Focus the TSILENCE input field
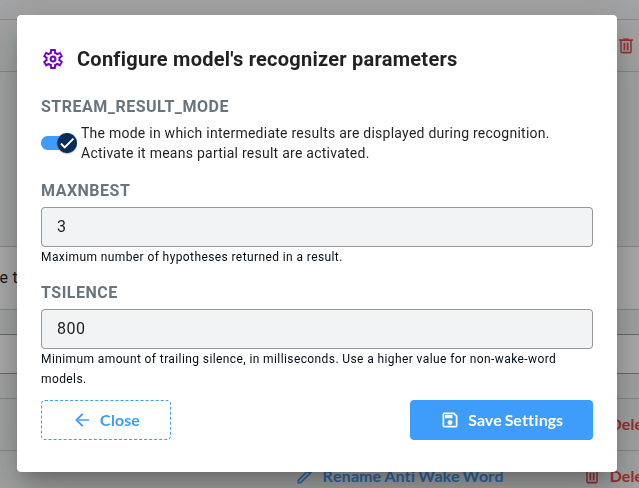639x488 pixels. click(x=317, y=329)
